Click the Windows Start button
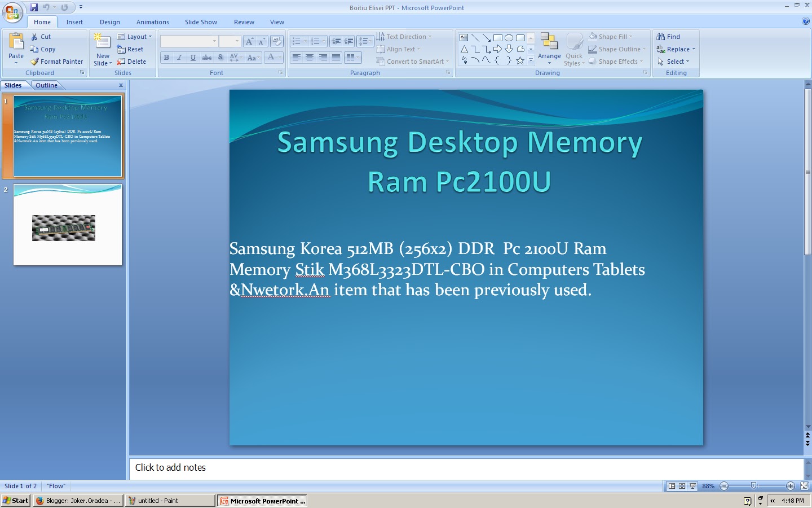This screenshot has height=508, width=812. coord(16,501)
